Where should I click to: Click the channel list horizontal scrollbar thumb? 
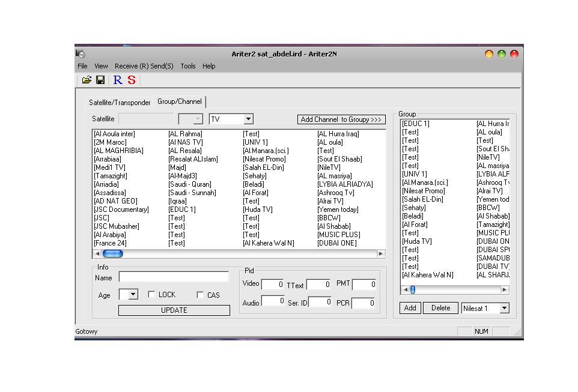coord(112,253)
